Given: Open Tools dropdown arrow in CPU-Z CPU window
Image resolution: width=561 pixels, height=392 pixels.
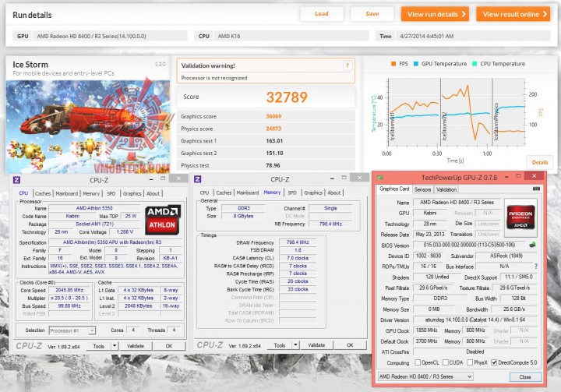Looking at the screenshot, I should click(x=115, y=346).
